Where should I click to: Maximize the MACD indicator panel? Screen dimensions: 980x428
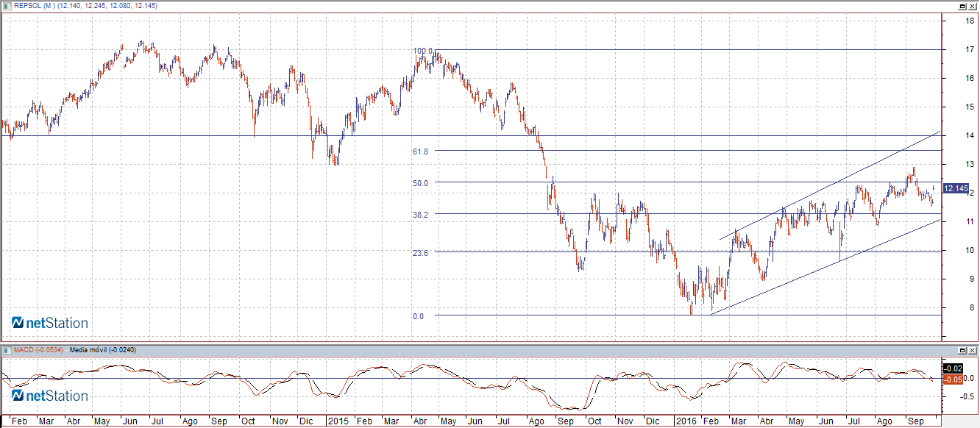962,350
